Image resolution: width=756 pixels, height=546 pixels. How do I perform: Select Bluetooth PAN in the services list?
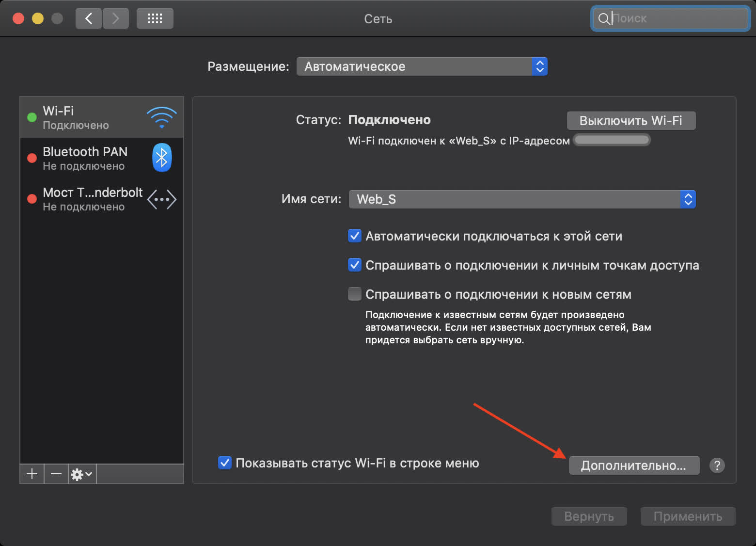(x=85, y=158)
